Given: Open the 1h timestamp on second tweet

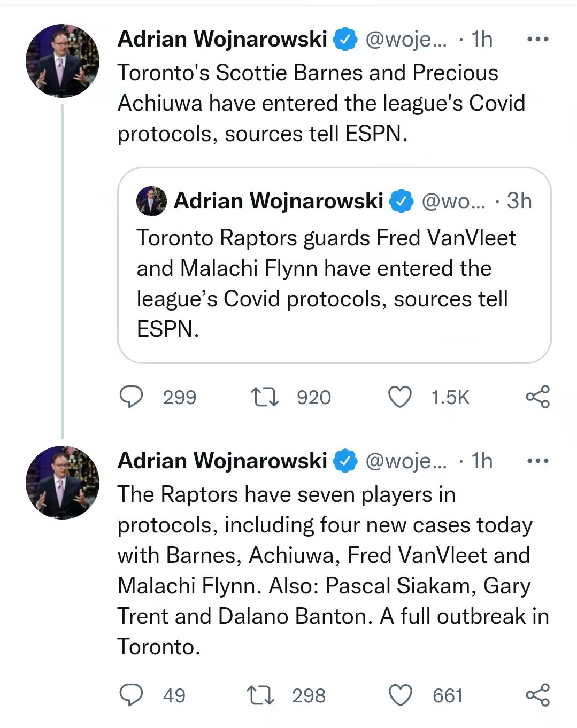Looking at the screenshot, I should [482, 461].
